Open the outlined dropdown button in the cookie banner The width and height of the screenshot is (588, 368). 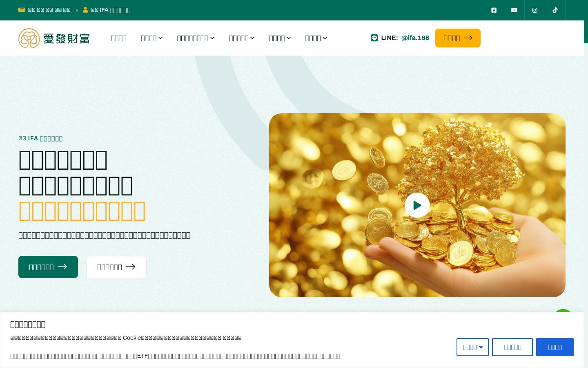pyautogui.click(x=472, y=347)
